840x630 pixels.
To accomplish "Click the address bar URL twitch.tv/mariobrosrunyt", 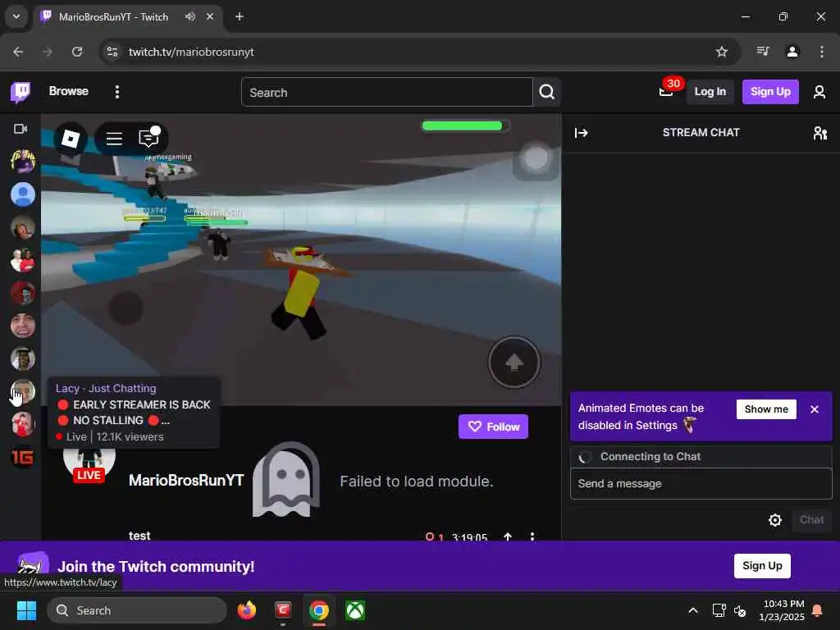I will (x=191, y=52).
